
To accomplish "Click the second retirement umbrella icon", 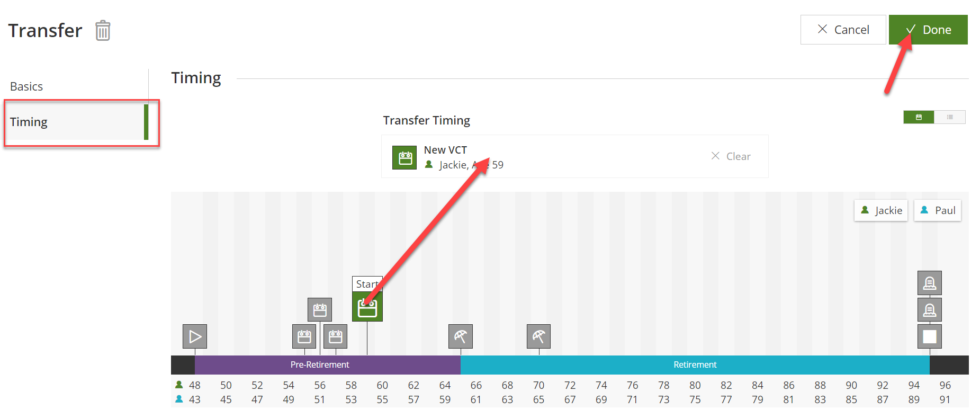I will pyautogui.click(x=539, y=336).
